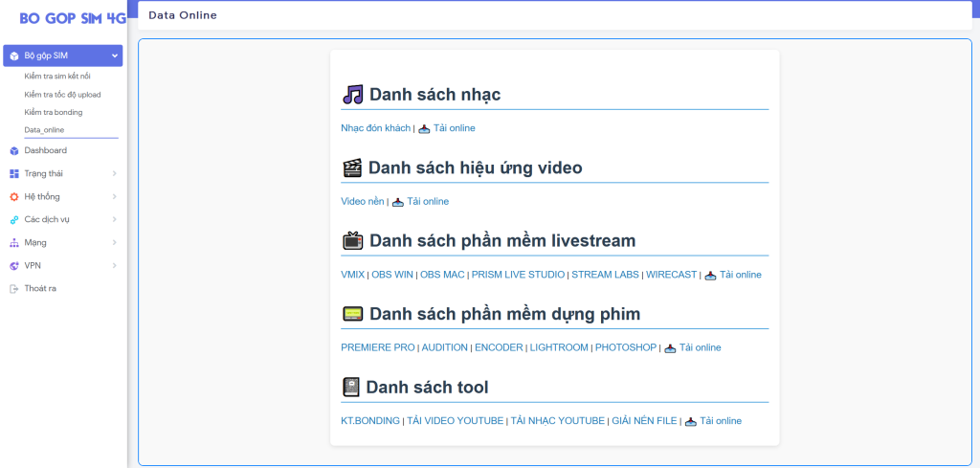Open the GIẢI NÉN FILE link
The height and width of the screenshot is (468, 980).
point(644,420)
